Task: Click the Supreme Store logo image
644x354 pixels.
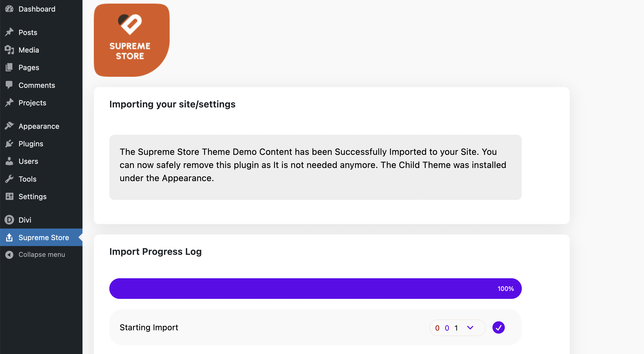Action: (131, 40)
